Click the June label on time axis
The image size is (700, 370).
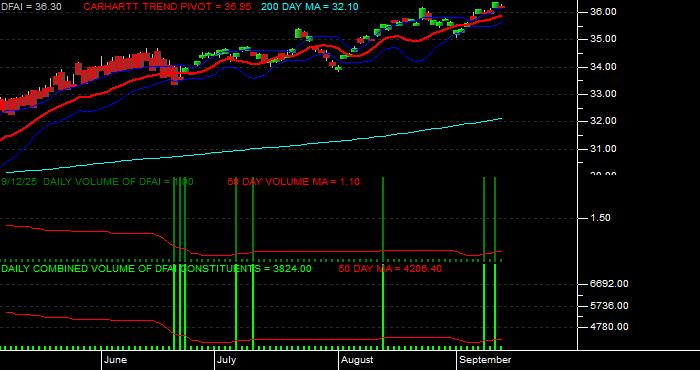coord(116,360)
